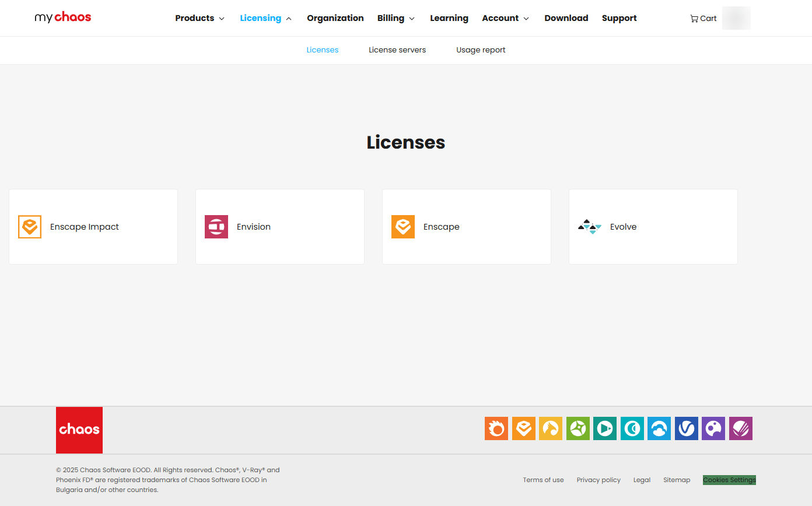The height and width of the screenshot is (506, 812).
Task: Click the Evolve product icon
Action: point(589,227)
